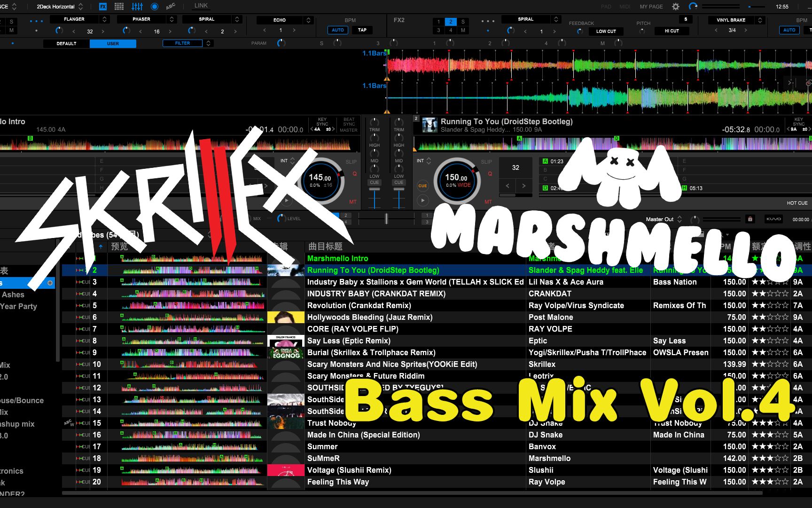Jump to hot cue H 05:13

693,188
